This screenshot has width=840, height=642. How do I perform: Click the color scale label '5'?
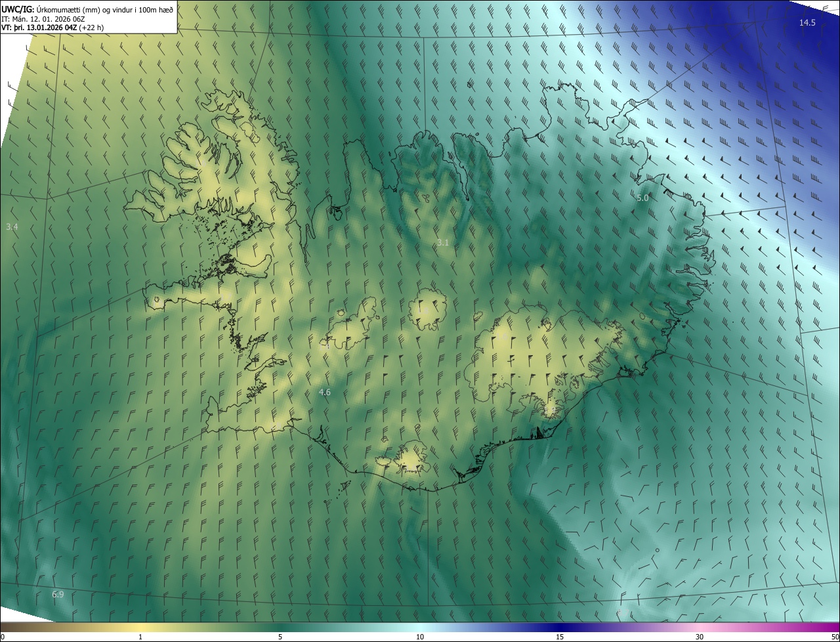[x=280, y=637]
